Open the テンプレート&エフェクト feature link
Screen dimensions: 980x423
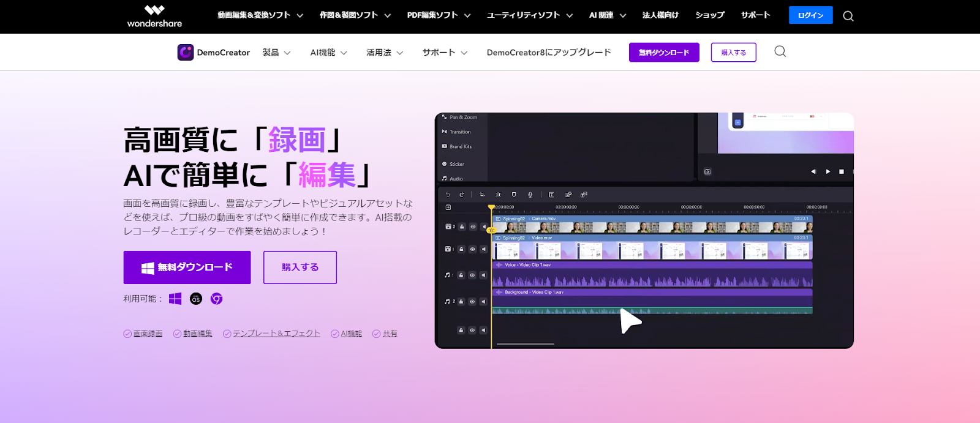pos(276,334)
